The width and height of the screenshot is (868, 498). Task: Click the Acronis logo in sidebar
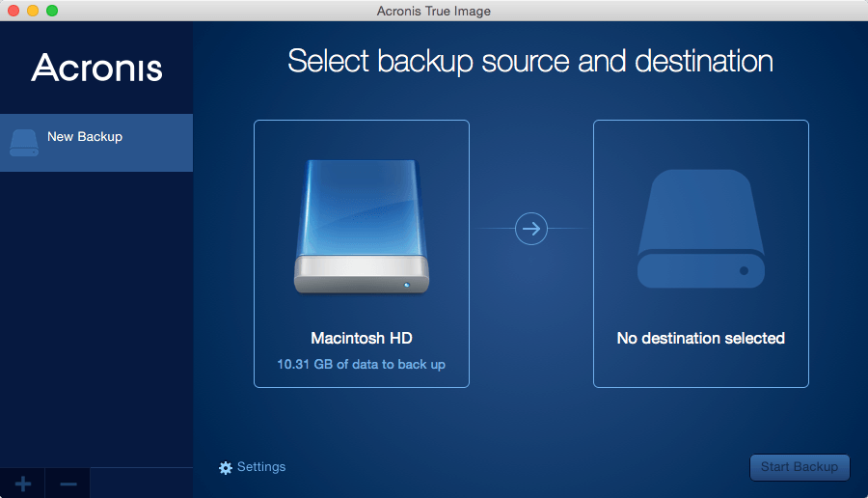coord(96,68)
